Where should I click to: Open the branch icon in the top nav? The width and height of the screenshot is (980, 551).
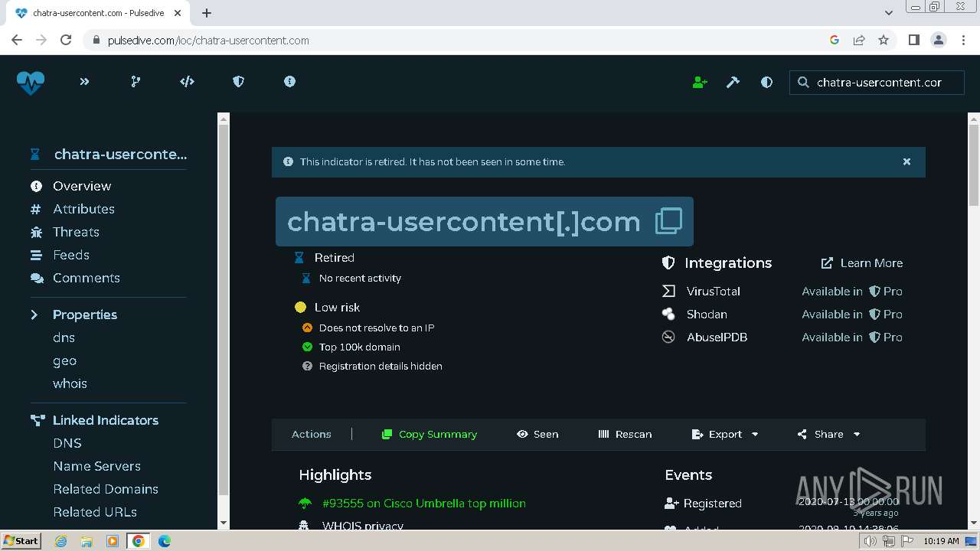(x=136, y=81)
